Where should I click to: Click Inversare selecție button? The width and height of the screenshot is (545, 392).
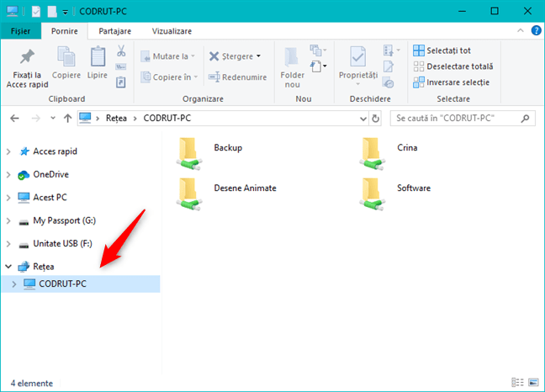tap(453, 82)
